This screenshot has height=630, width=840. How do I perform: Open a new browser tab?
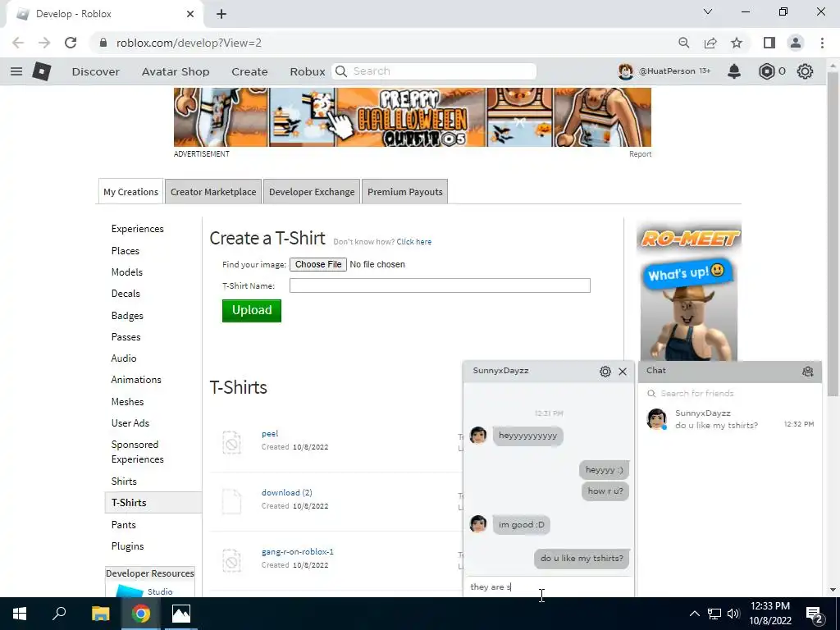click(221, 14)
